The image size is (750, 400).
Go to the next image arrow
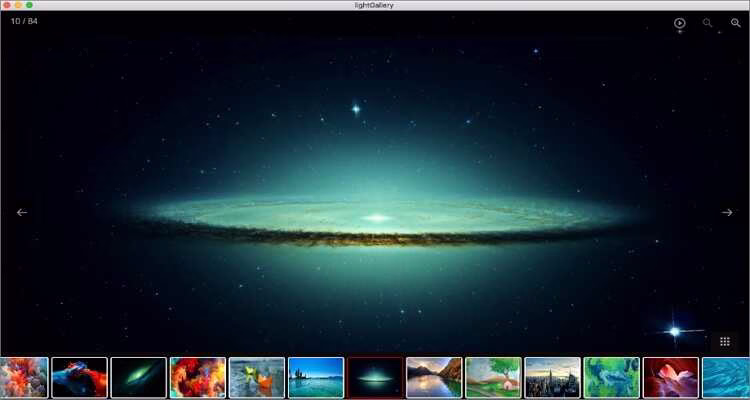coord(727,212)
